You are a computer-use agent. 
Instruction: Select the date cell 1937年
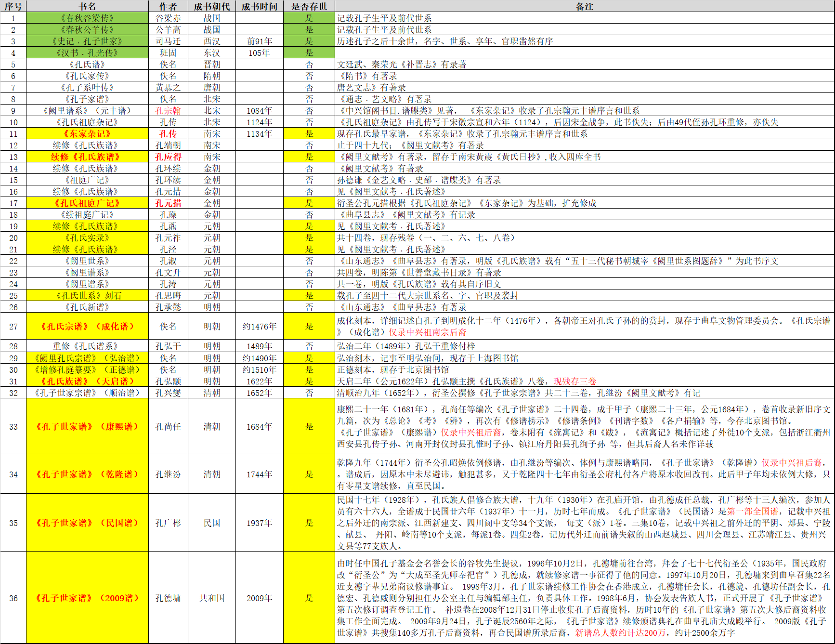click(260, 523)
